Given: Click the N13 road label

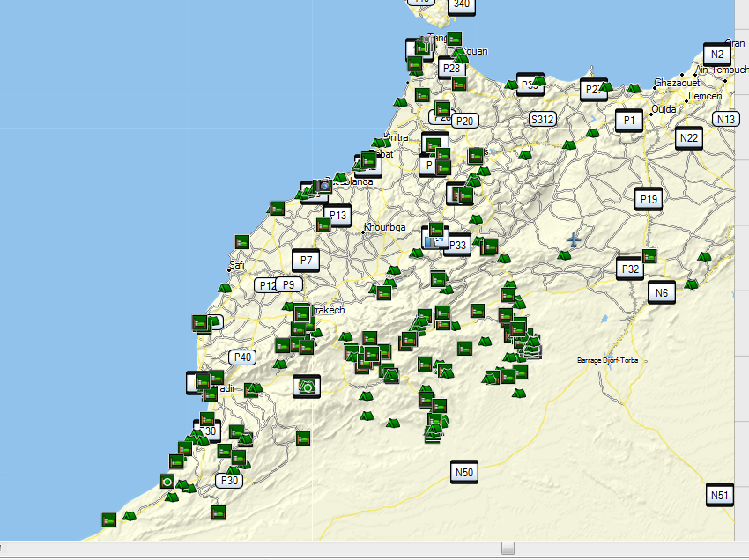Looking at the screenshot, I should (x=726, y=119).
